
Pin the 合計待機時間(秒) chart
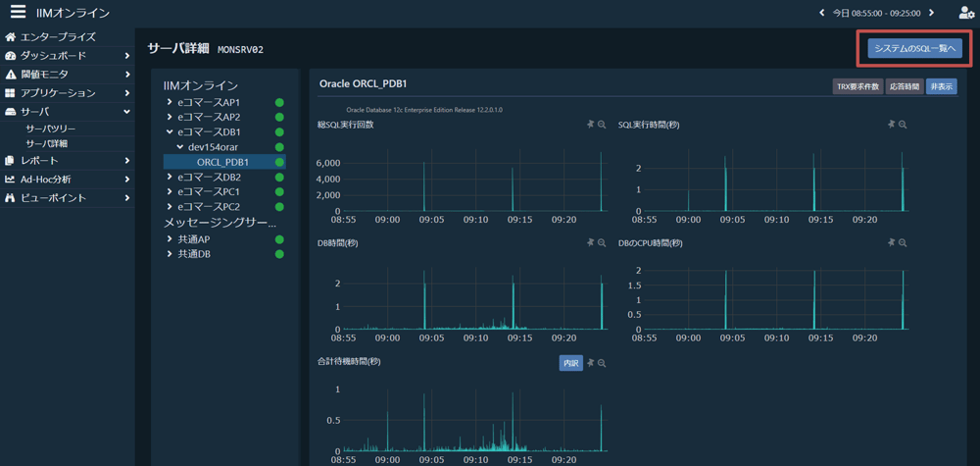pyautogui.click(x=590, y=363)
